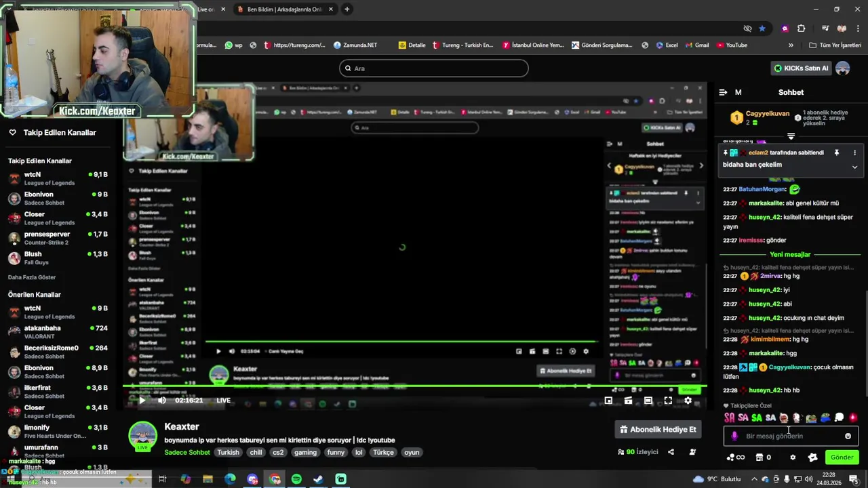Open BecerıksizRome0 recommended channel
The height and width of the screenshot is (488, 868).
[58, 352]
